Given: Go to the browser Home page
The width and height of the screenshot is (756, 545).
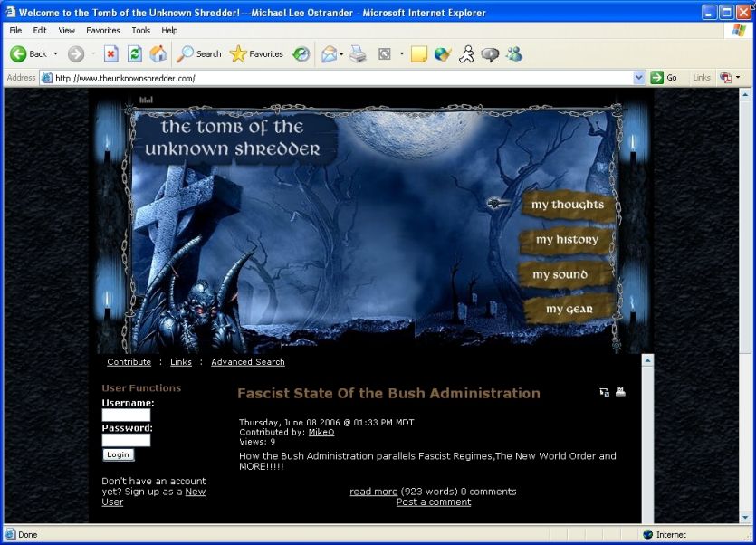Looking at the screenshot, I should coord(158,54).
